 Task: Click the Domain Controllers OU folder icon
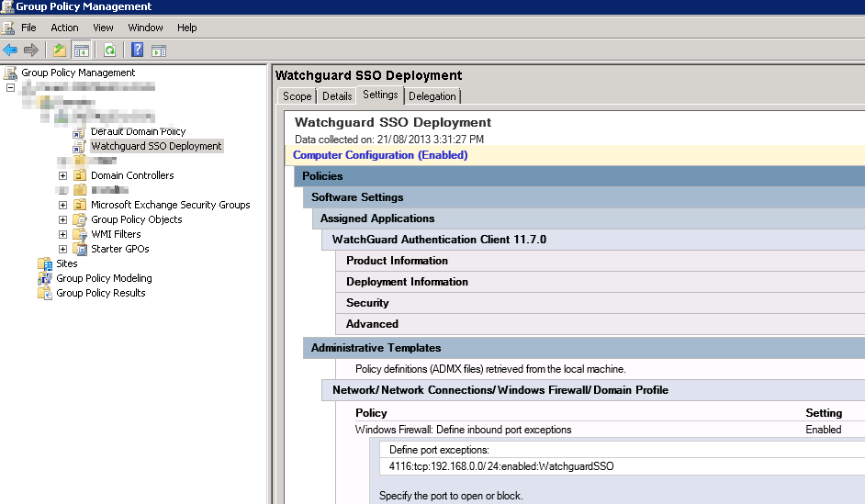80,175
